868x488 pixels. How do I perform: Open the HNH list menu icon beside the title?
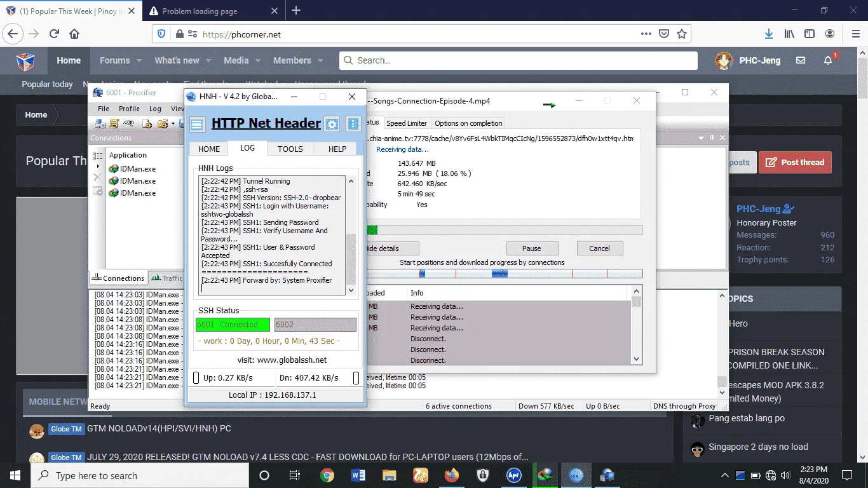coord(197,124)
